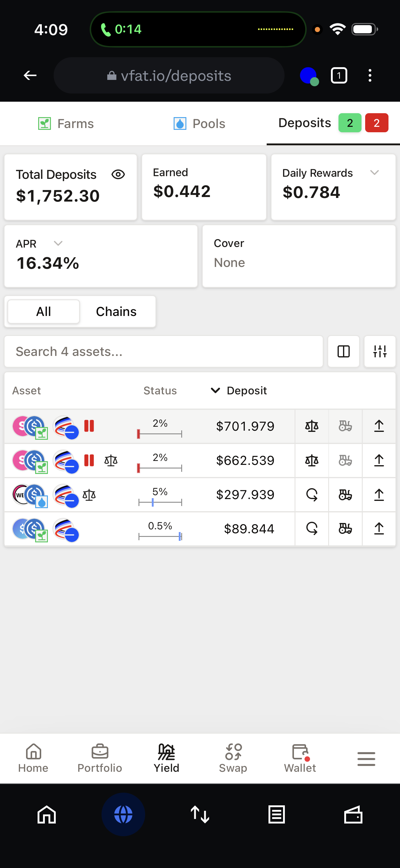Click tractor farm icon in $297.939 row

click(345, 495)
